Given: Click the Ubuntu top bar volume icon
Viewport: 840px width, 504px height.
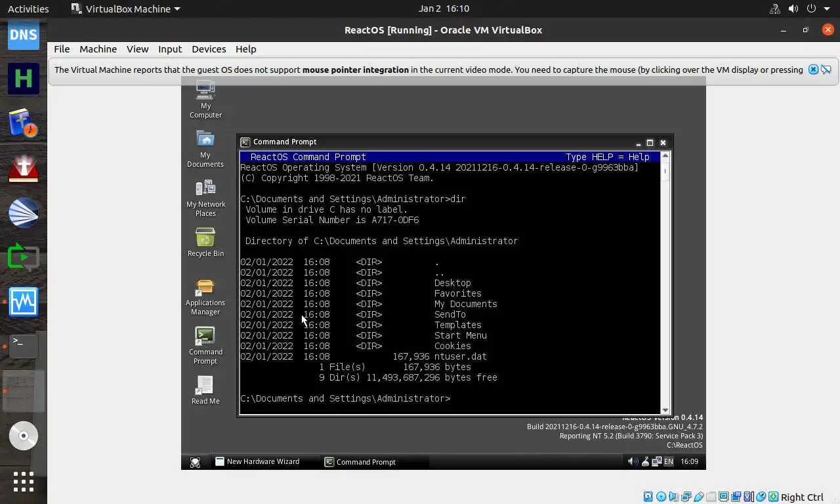Looking at the screenshot, I should [793, 9].
